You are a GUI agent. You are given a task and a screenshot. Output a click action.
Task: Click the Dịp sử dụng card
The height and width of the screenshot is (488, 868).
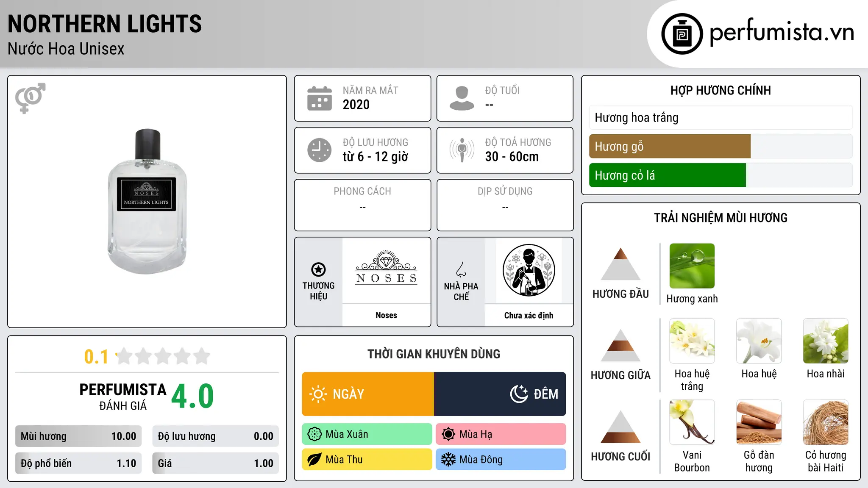point(505,205)
